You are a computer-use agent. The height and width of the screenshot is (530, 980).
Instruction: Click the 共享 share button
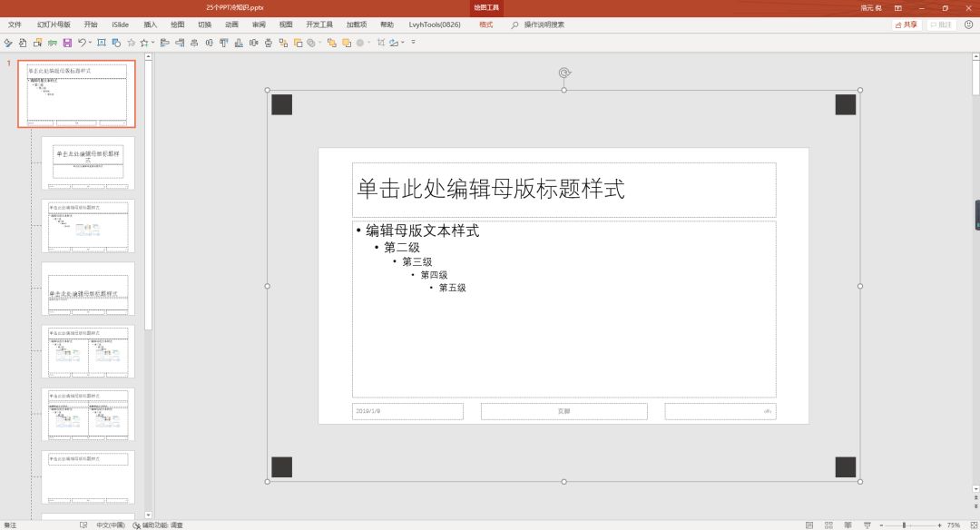pyautogui.click(x=906, y=25)
